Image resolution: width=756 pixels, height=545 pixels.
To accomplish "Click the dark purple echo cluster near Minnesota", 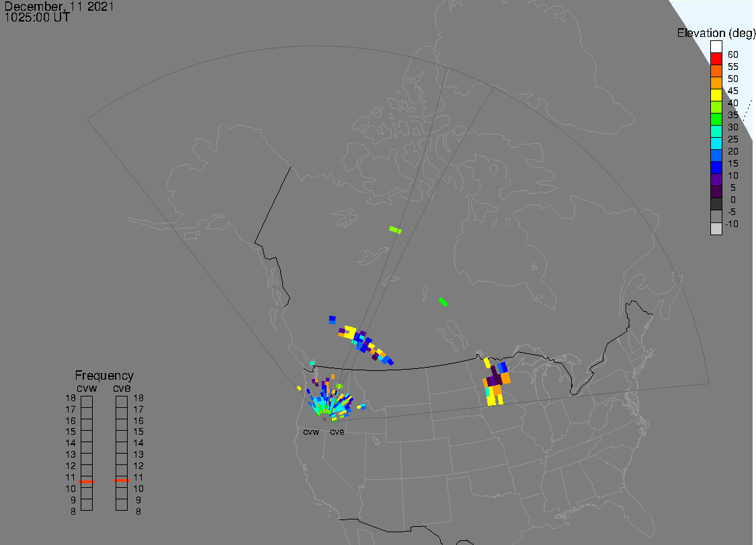I will click(495, 378).
